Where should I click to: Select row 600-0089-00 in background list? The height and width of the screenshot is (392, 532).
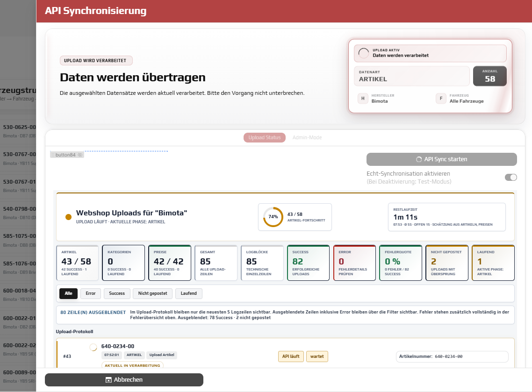pyautogui.click(x=18, y=377)
